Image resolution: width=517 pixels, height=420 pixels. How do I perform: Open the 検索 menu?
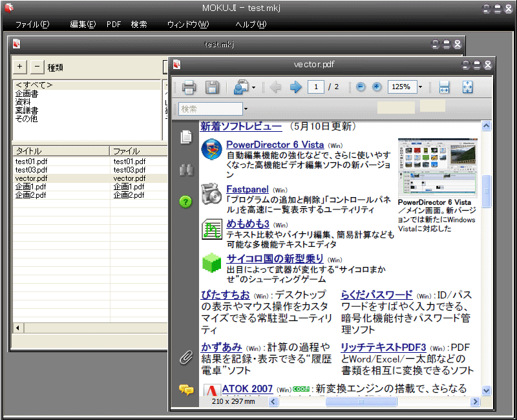pos(139,25)
